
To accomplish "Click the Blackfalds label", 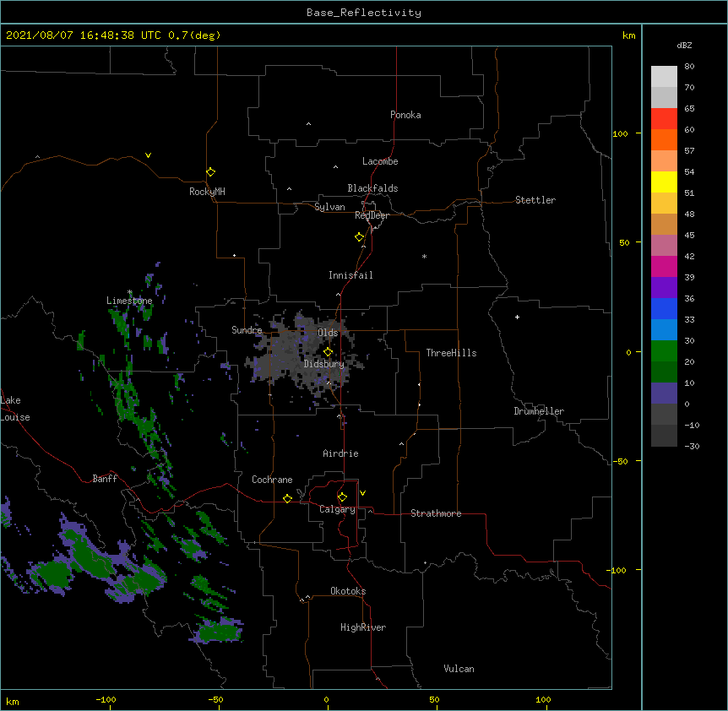I will coord(372,188).
